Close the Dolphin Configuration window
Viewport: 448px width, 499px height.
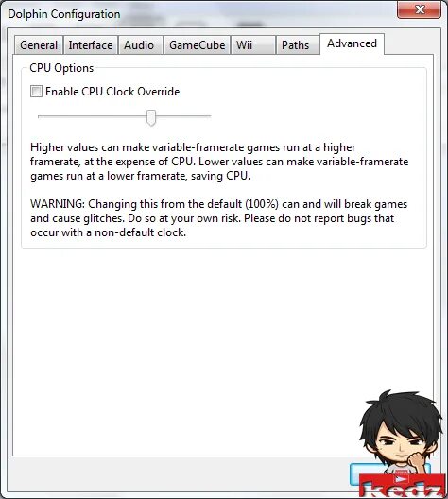420,9
